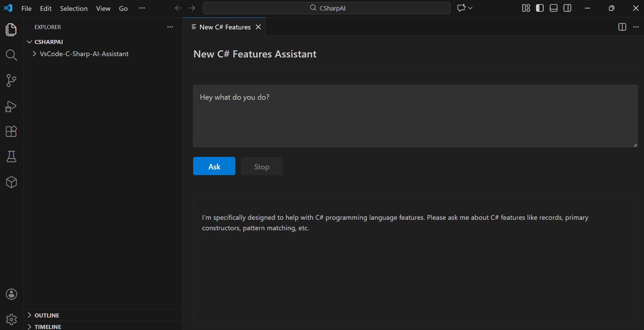This screenshot has height=330, width=644.
Task: Click the Stop button
Action: tap(262, 166)
